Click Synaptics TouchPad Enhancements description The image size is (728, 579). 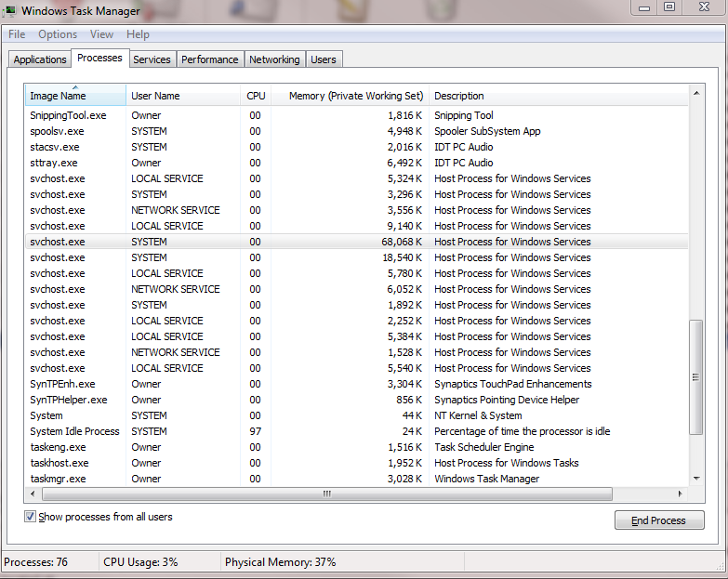(x=513, y=384)
